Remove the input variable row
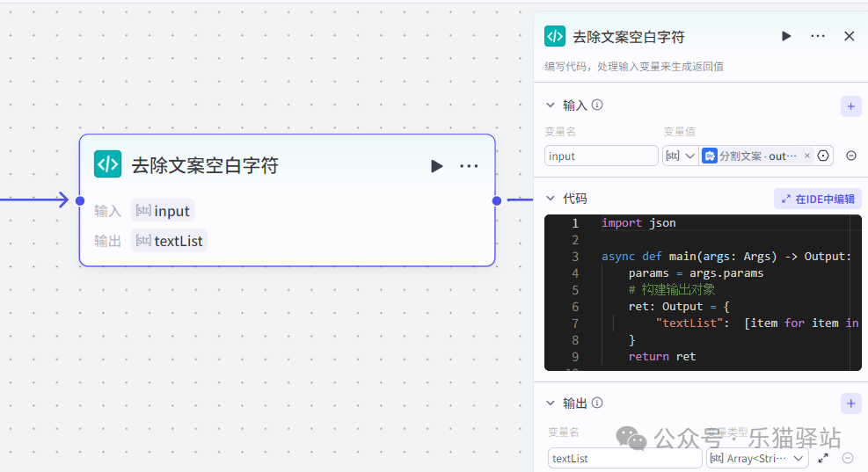Image resolution: width=868 pixels, height=472 pixels. (850, 156)
